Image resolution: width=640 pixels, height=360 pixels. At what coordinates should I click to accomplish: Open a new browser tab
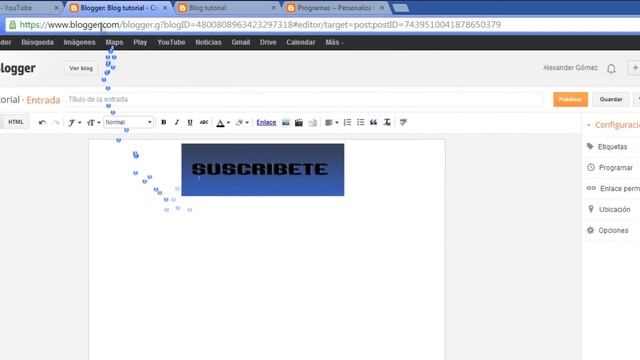[x=400, y=8]
